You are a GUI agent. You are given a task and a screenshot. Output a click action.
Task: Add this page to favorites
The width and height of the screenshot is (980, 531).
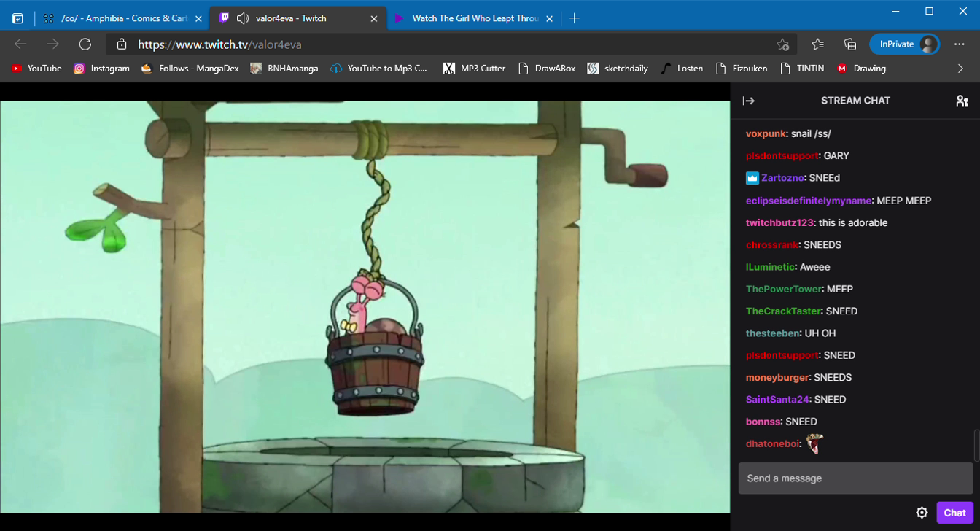782,44
